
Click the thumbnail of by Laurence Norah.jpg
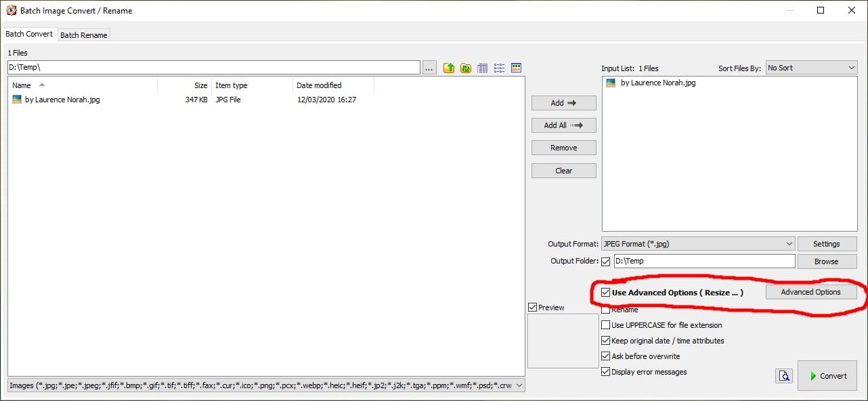click(17, 99)
